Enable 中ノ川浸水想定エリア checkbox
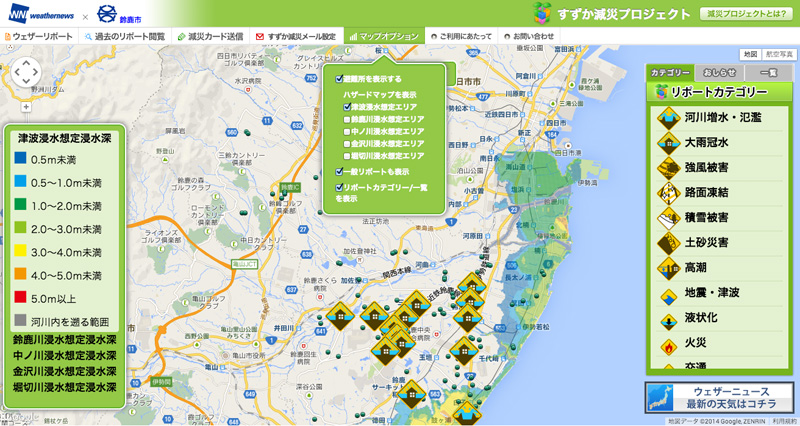Viewport: 800px width, 426px height. point(347,132)
